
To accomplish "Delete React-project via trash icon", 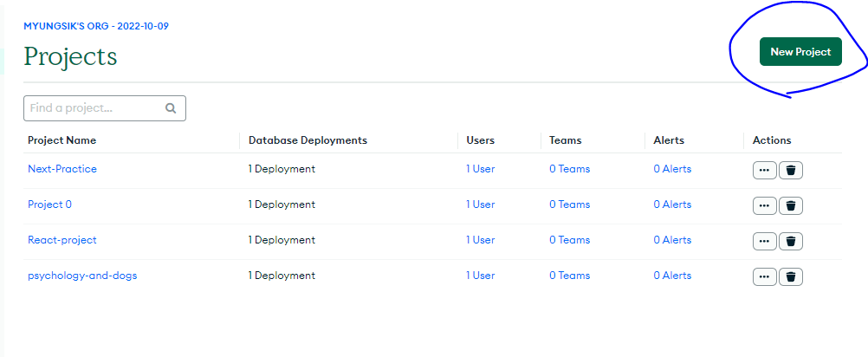I will coord(791,241).
